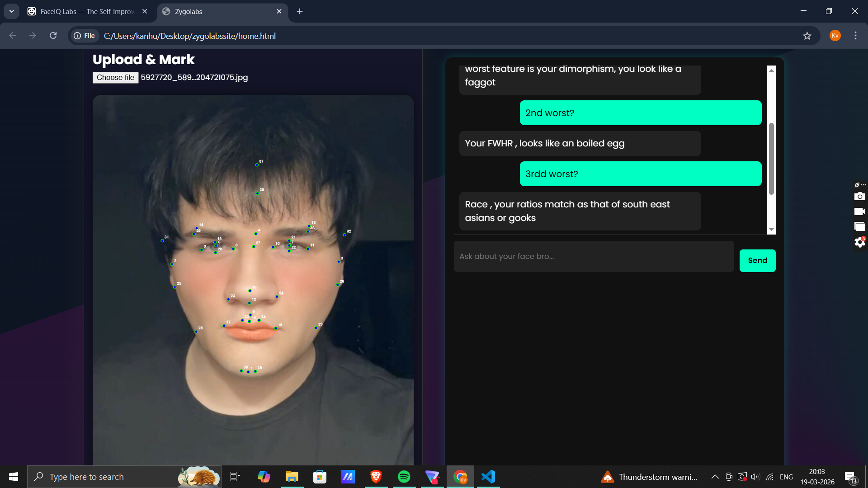Open volume control in system tray

[x=755, y=477]
